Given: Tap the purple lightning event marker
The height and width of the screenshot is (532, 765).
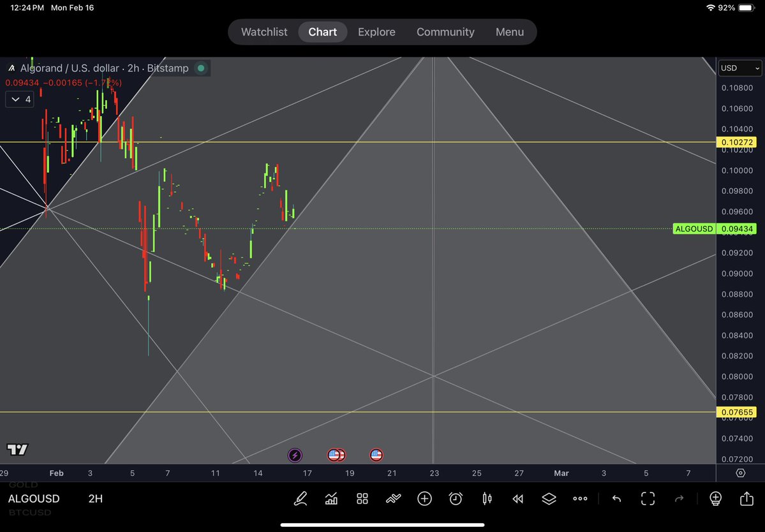Looking at the screenshot, I should [x=295, y=455].
